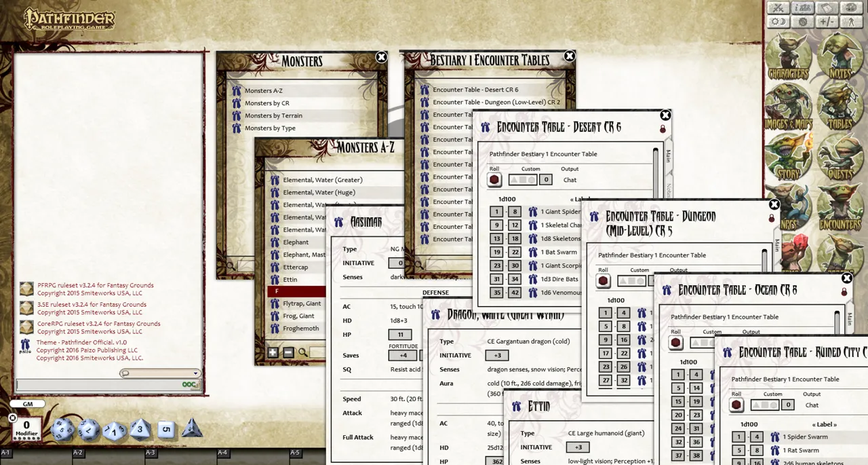Click the Dungeon CR 5 table scrollbar
This screenshot has width=868, height=465.
pos(765,261)
